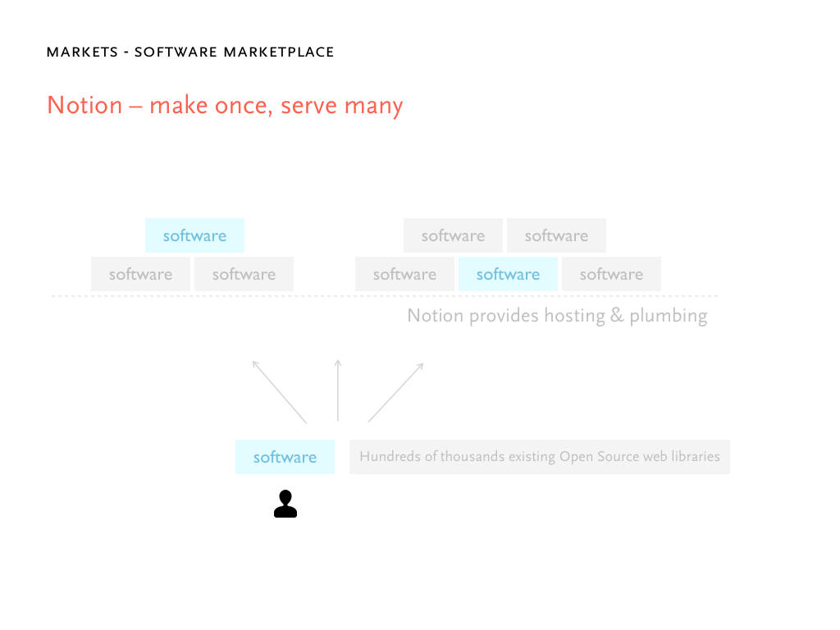Click the 'Hundreds of thousands existing Open Source web libraries' box
The height and width of the screenshot is (630, 840).
[x=540, y=457]
